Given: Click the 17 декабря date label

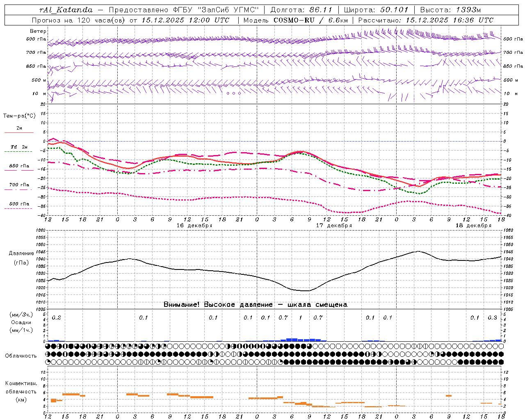Looking at the screenshot, I should 334,226.
